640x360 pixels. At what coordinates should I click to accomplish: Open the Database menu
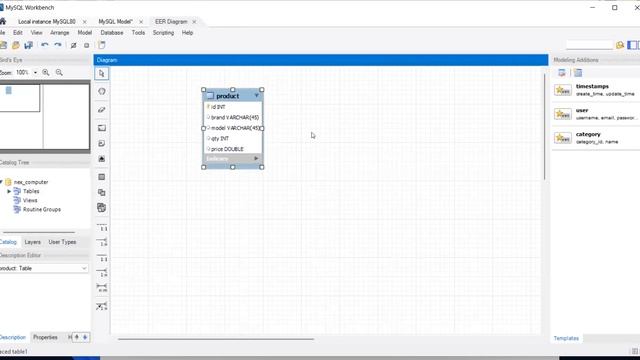[x=112, y=33]
